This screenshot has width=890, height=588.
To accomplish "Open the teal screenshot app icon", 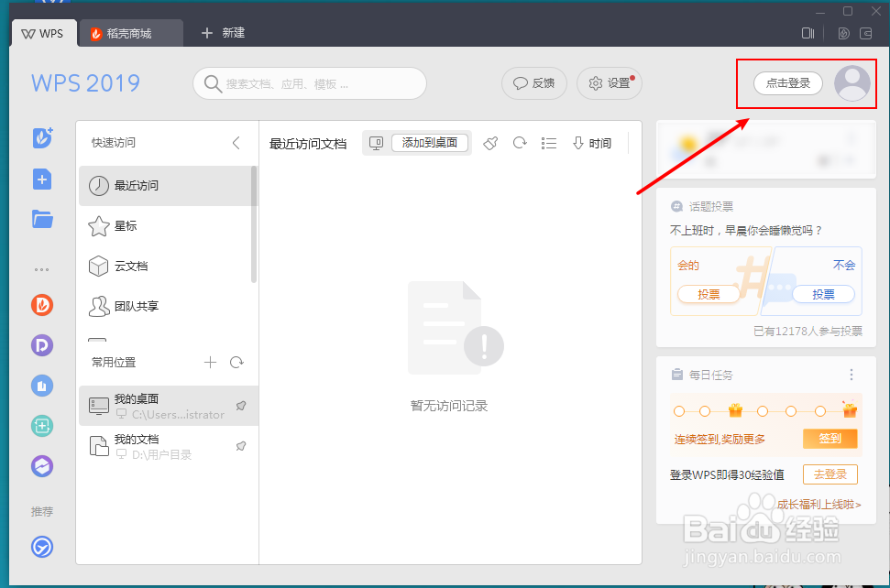I will pyautogui.click(x=42, y=426).
